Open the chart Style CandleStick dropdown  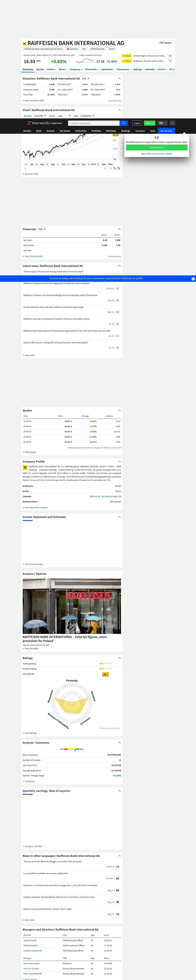pos(88,116)
